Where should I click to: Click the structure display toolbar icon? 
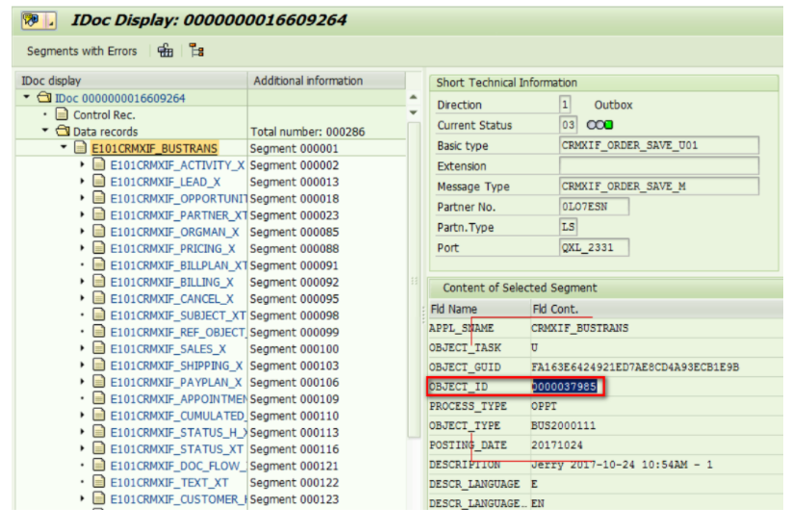[165, 50]
